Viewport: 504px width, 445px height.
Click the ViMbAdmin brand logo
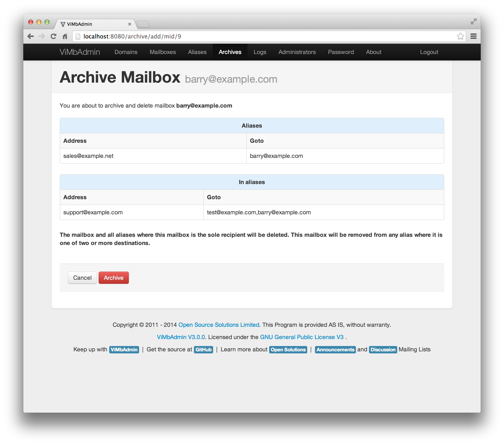point(80,52)
